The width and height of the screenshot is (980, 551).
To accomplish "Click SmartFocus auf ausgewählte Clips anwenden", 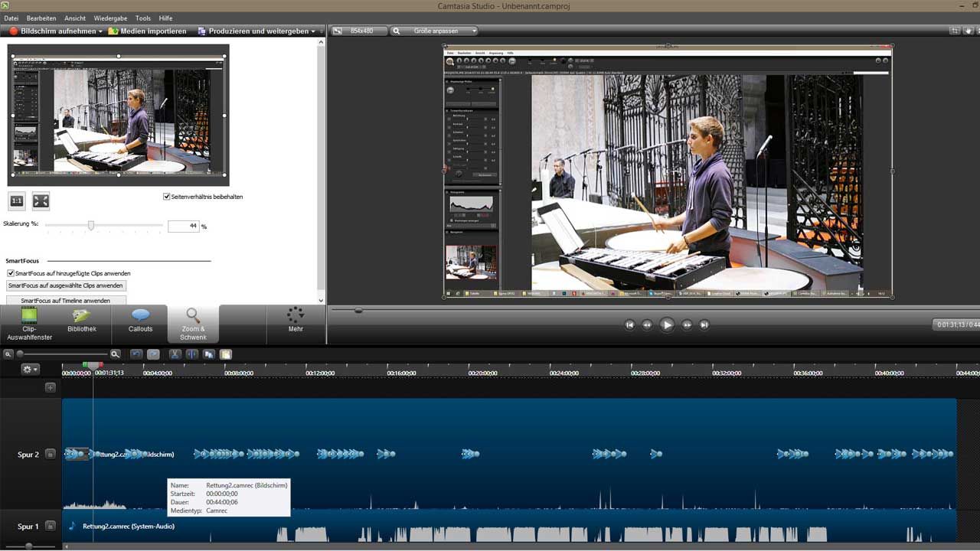I will [x=66, y=285].
